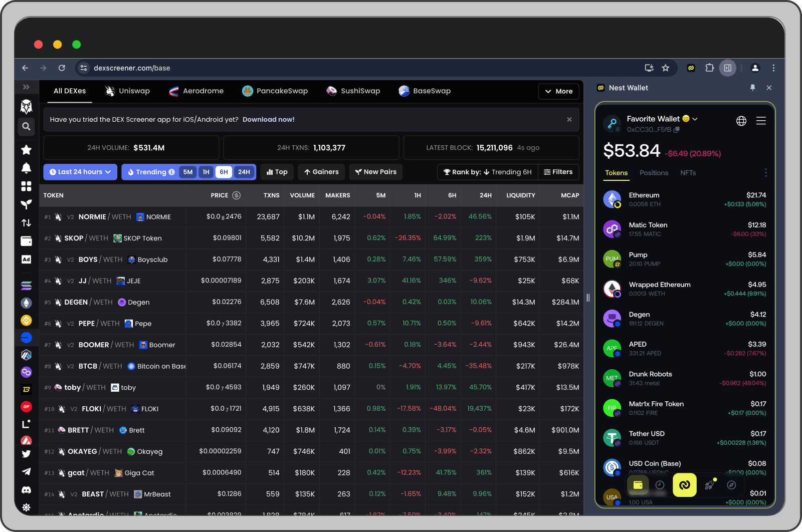Image resolution: width=802 pixels, height=532 pixels.
Task: Select the 1H trending timeframe
Action: tap(206, 172)
